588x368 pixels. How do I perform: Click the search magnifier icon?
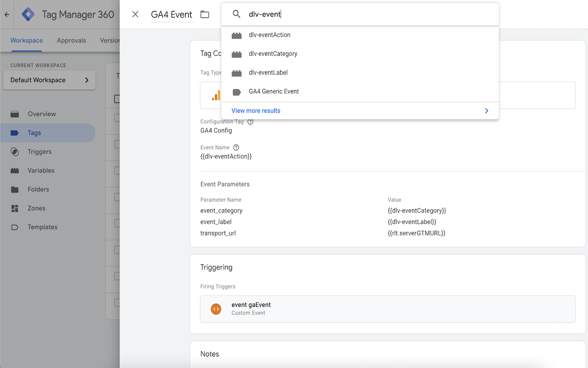(237, 14)
